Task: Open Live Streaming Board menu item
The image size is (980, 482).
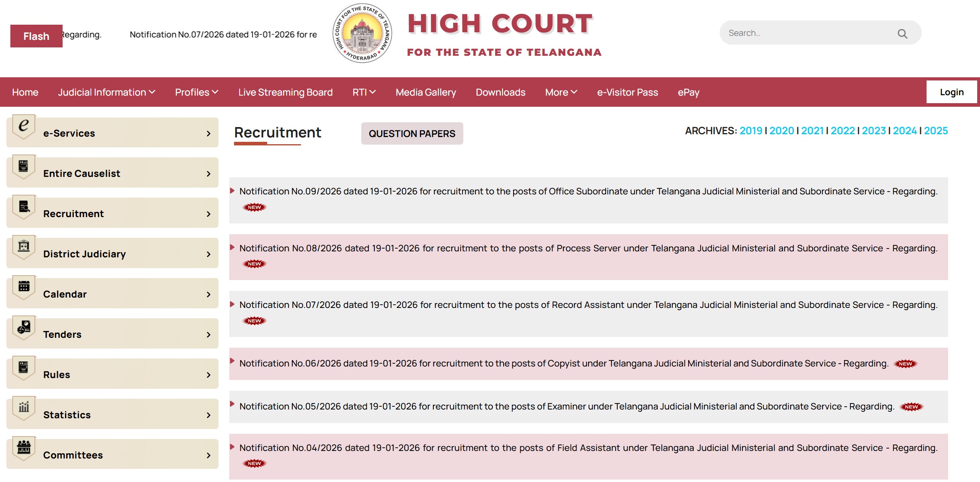Action: pyautogui.click(x=285, y=92)
